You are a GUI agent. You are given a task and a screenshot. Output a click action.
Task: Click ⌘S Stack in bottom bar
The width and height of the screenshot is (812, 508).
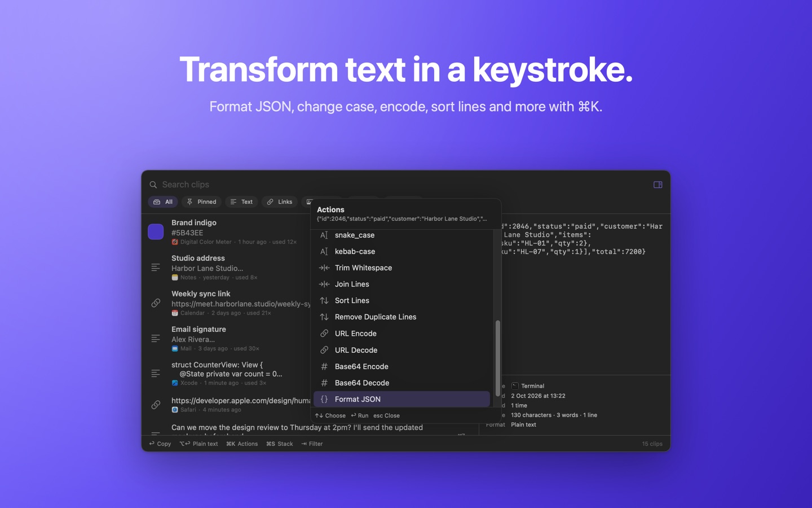[x=280, y=444]
